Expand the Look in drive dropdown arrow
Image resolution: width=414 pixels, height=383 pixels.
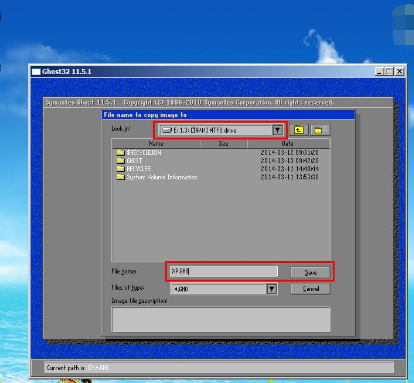(277, 130)
